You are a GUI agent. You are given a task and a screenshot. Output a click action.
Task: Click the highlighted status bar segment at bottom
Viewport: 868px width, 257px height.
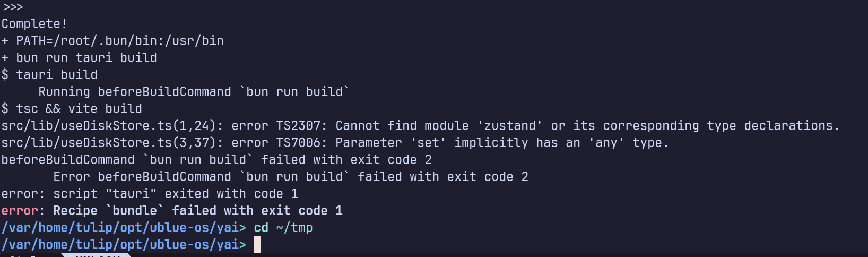coord(96,255)
